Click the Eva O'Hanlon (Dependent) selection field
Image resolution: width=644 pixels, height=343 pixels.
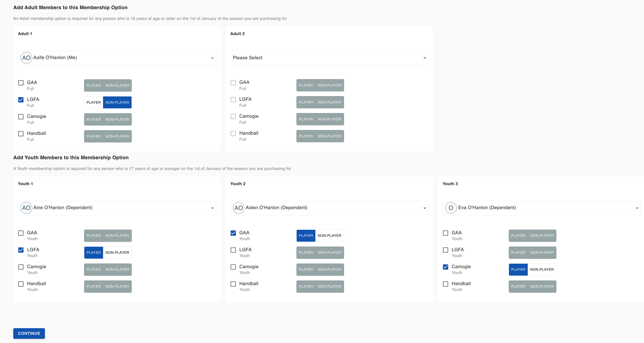[542, 208]
